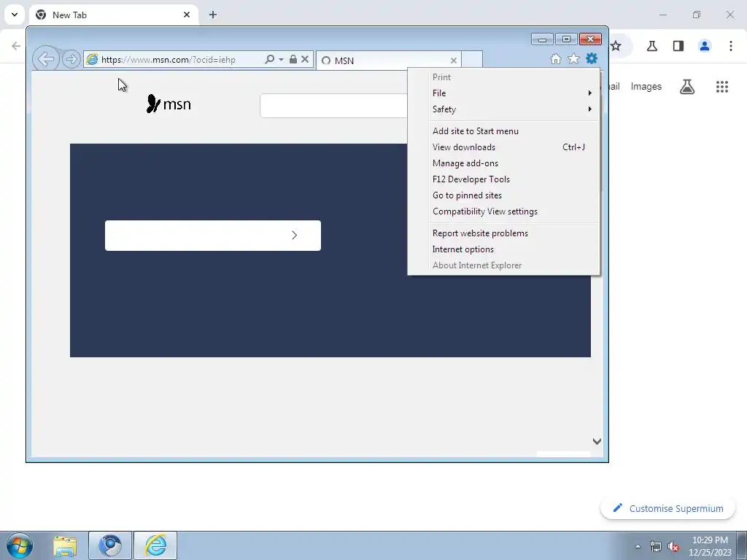
Task: Close the New Tab tab in Supermium
Action: point(187,15)
